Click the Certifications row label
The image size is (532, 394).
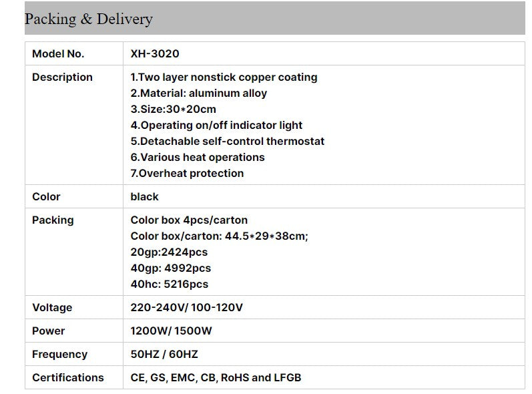(x=68, y=378)
